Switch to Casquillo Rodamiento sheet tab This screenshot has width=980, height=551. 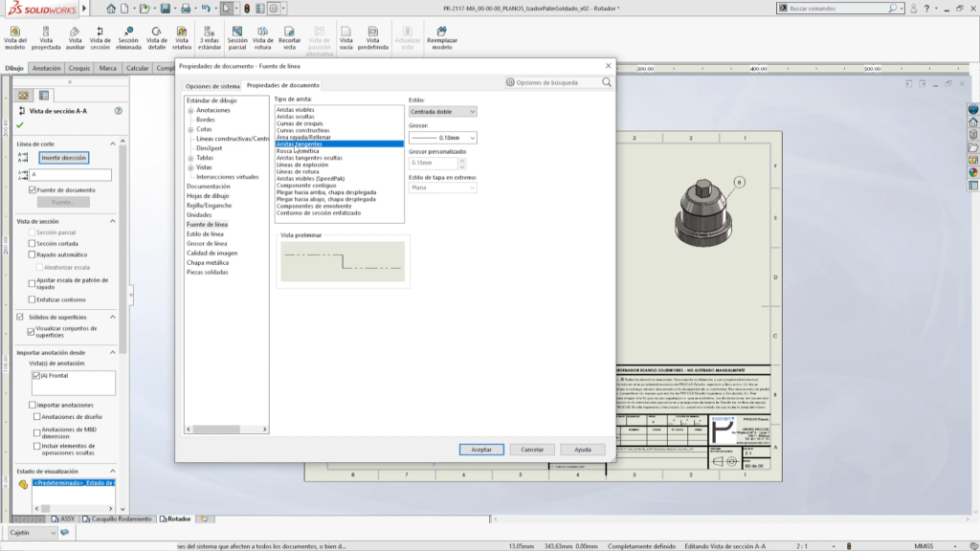pyautogui.click(x=117, y=518)
